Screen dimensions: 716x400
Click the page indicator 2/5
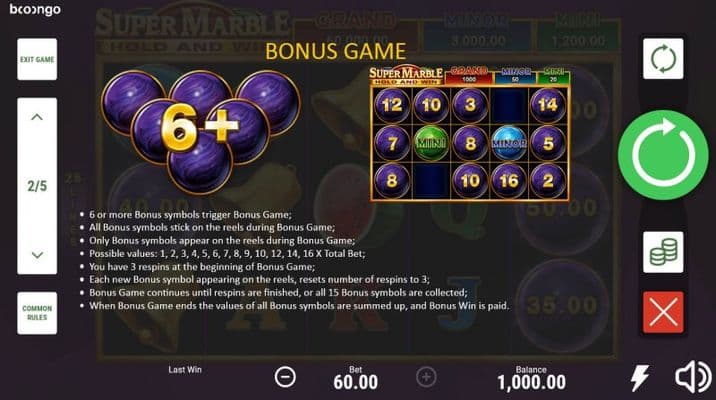pyautogui.click(x=37, y=186)
